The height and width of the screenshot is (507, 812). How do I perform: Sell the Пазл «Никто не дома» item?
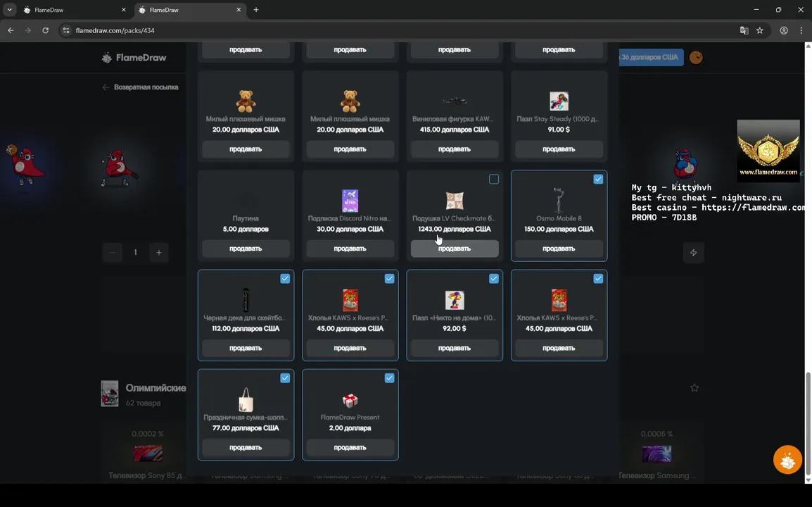pos(454,348)
